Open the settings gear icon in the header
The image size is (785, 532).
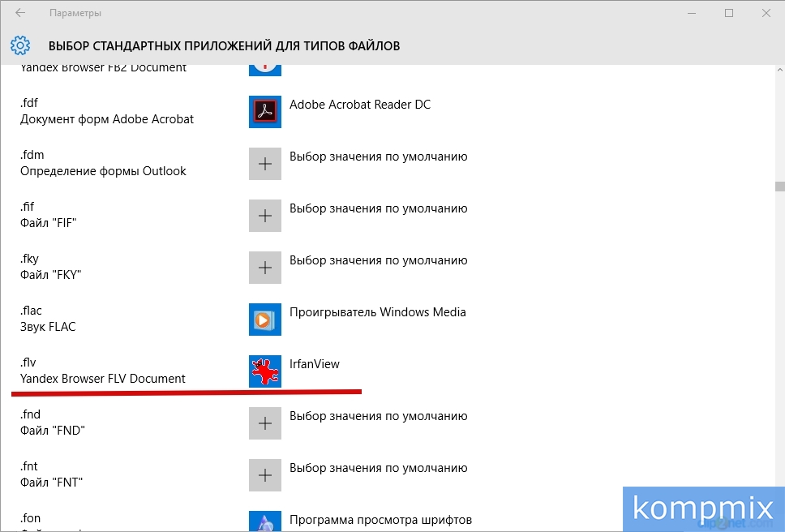(x=20, y=45)
